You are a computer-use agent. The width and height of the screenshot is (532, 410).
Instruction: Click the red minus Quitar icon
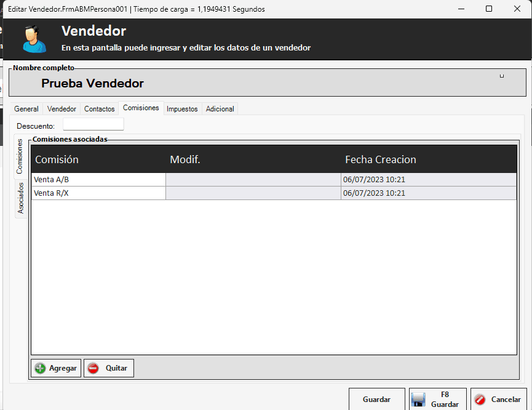(x=93, y=368)
